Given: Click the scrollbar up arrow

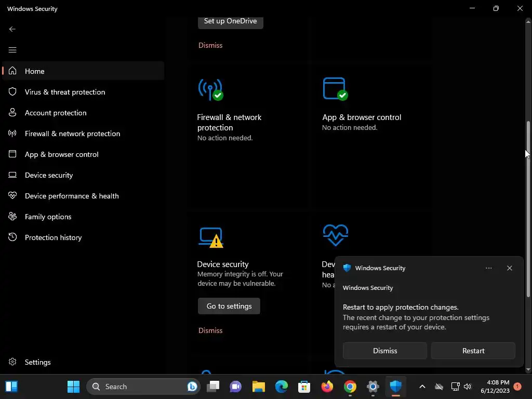Looking at the screenshot, I should [528, 21].
